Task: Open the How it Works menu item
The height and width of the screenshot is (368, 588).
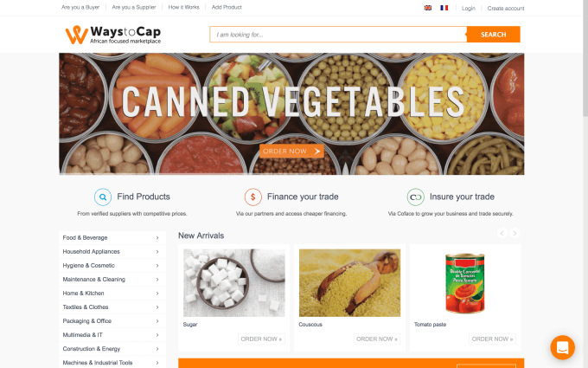Action: coord(183,7)
